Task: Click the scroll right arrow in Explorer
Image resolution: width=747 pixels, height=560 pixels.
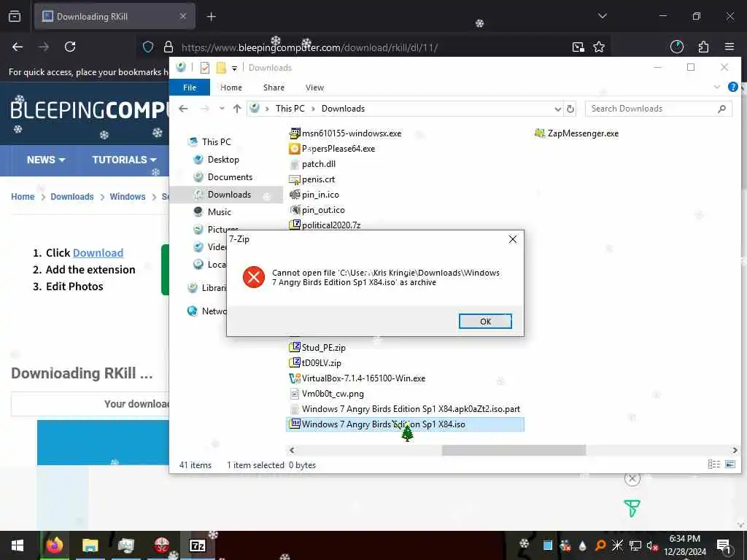Action: [x=735, y=450]
